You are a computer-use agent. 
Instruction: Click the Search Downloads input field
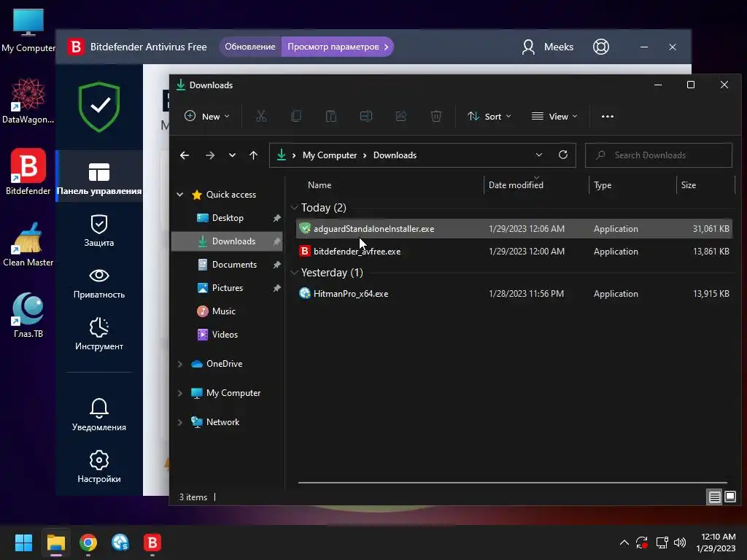pos(659,155)
